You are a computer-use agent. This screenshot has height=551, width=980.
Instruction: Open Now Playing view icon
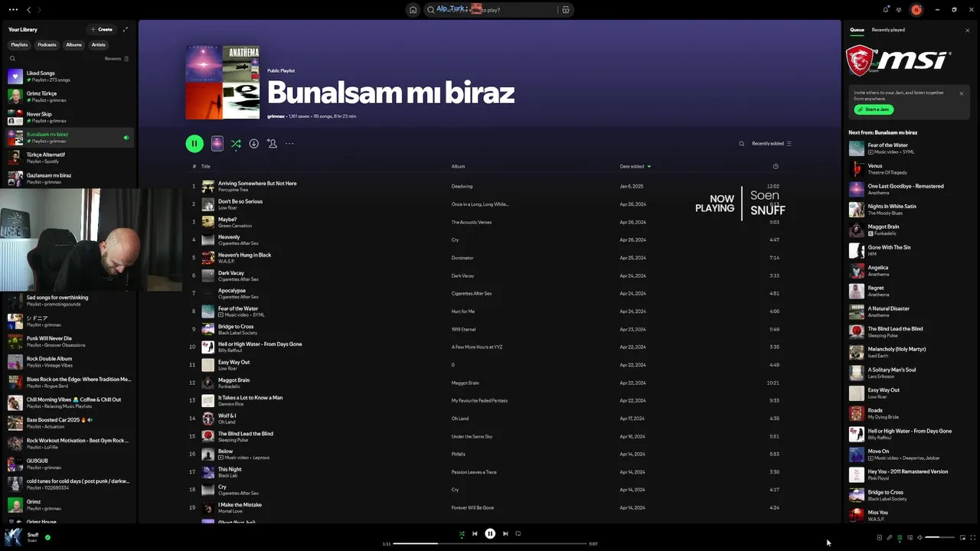(879, 537)
